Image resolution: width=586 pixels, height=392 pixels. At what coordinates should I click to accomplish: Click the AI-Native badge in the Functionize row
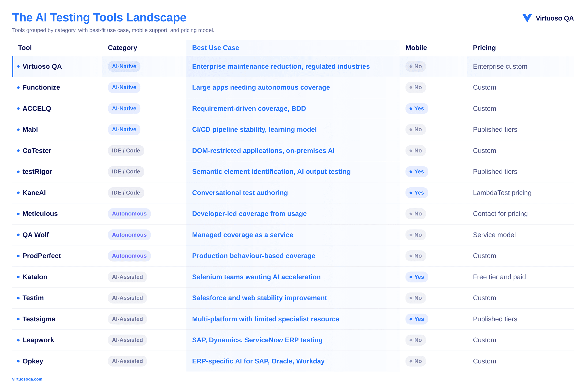(124, 88)
